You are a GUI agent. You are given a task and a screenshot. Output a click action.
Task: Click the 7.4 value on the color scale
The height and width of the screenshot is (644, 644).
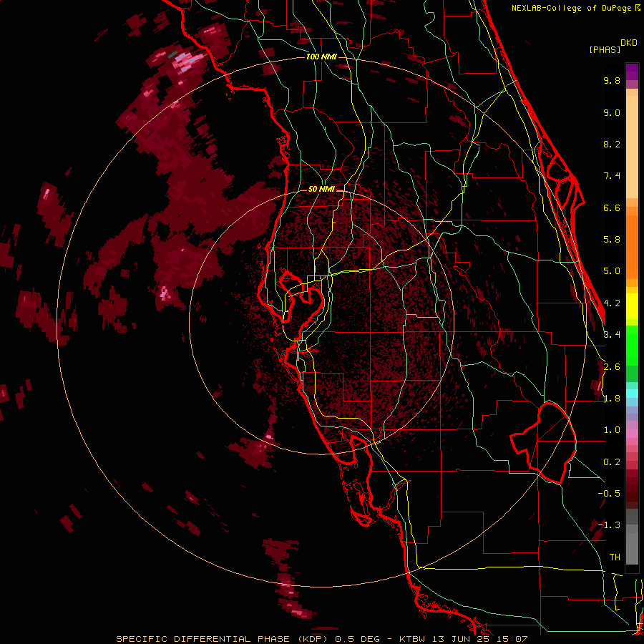[612, 176]
